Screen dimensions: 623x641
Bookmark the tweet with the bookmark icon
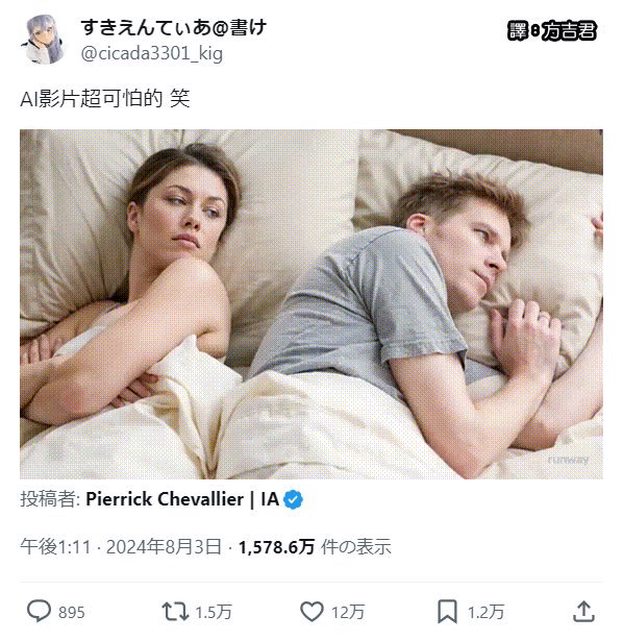(447, 612)
